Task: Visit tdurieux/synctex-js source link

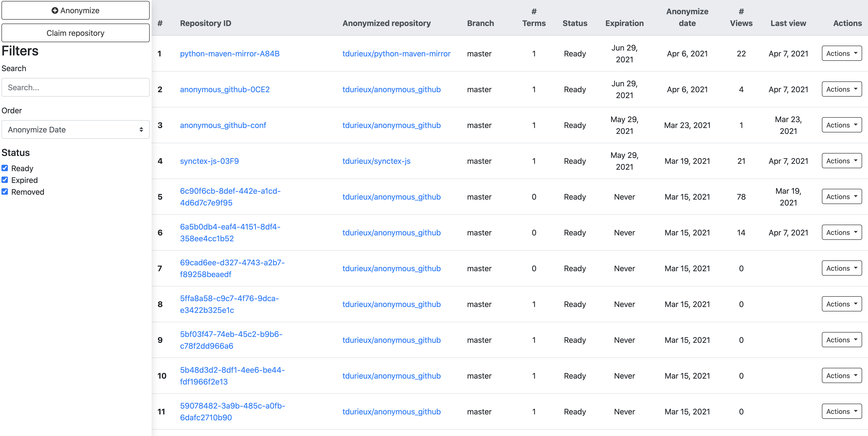Action: point(376,161)
